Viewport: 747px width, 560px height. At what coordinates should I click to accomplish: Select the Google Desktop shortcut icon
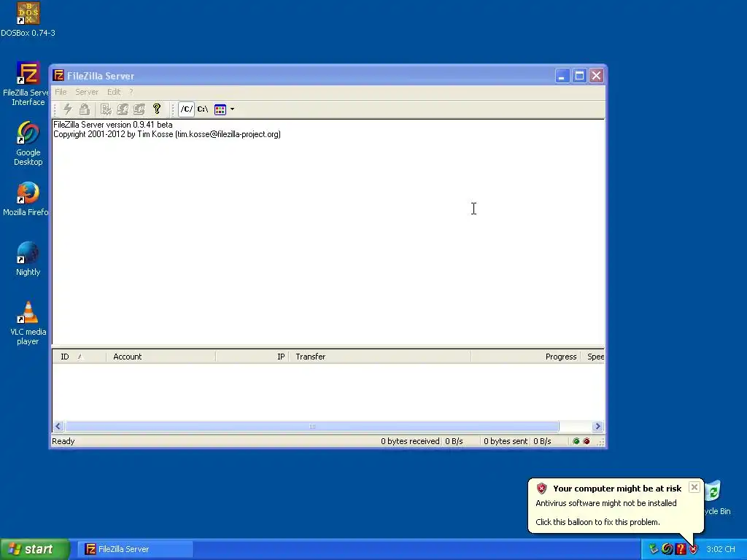28,144
